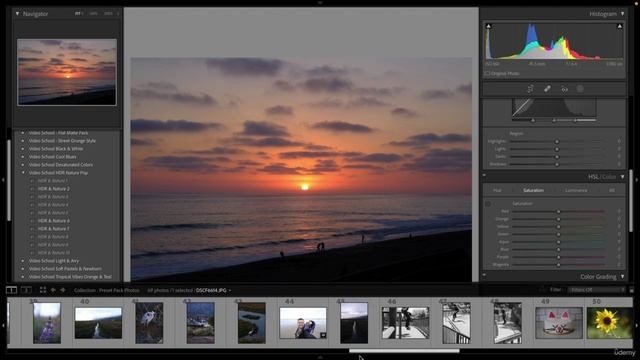
Task: Switch to the All tab in HSL
Action: pos(611,190)
